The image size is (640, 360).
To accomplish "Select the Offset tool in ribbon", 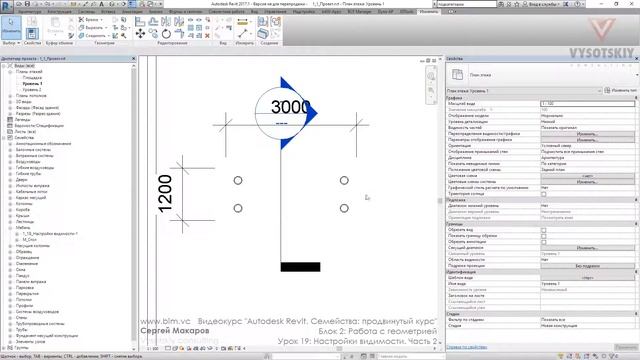I will 153,22.
